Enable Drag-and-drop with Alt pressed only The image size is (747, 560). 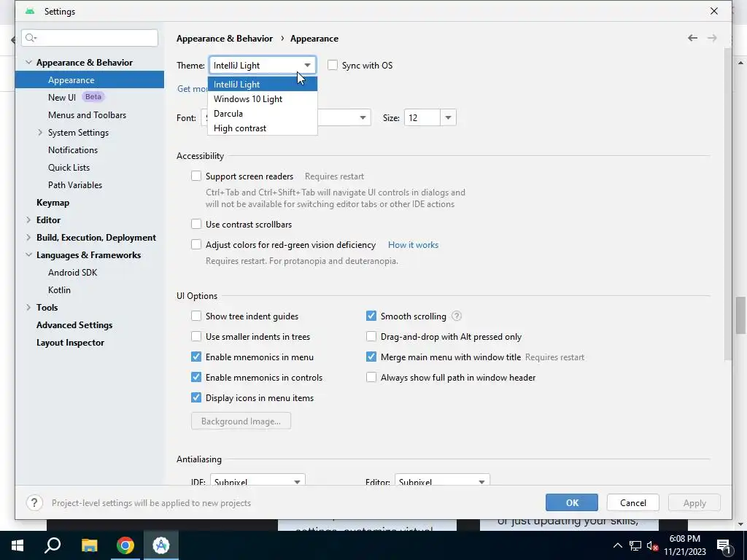tap(371, 337)
